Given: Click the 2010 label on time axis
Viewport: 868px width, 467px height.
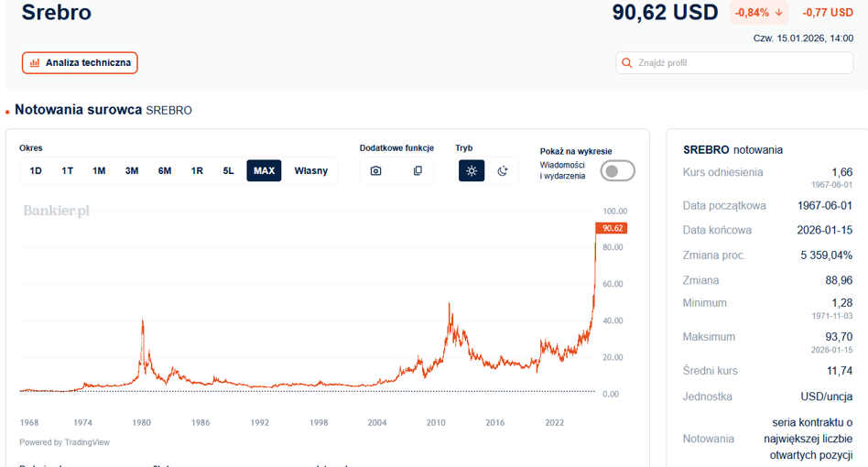Looking at the screenshot, I should [436, 422].
